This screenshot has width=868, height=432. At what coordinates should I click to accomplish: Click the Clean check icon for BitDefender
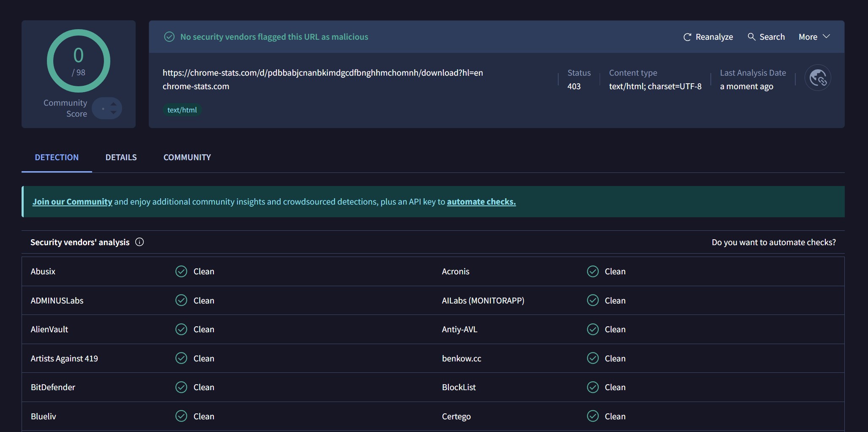click(181, 387)
